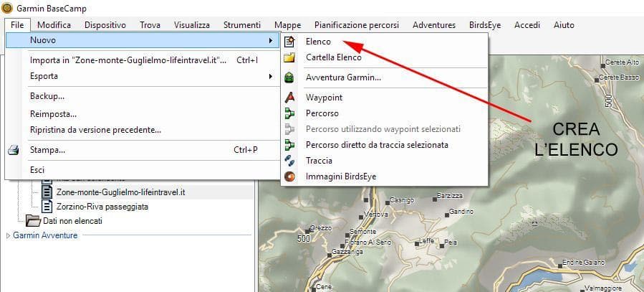The width and height of the screenshot is (644, 292).
Task: Click the icon beside Percorso
Action: [289, 113]
